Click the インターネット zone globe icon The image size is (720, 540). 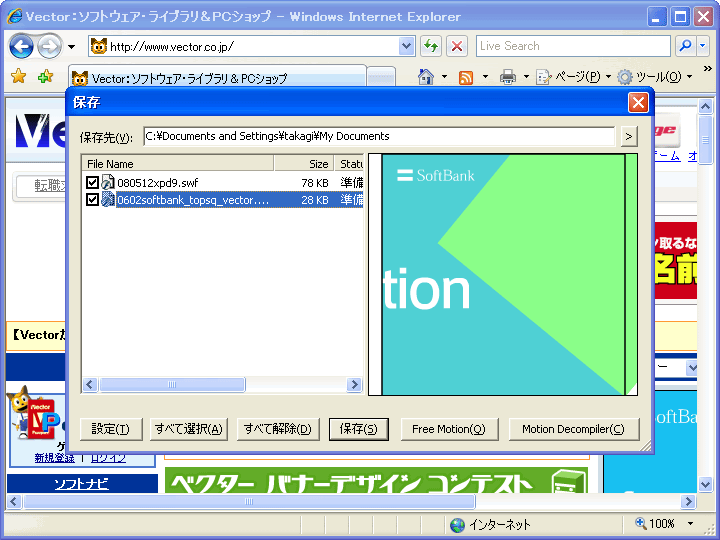click(x=457, y=525)
